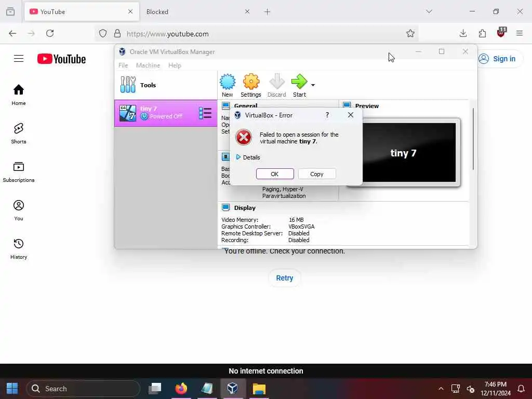Open the Firefox application menu
Image resolution: width=532 pixels, height=399 pixels.
pyautogui.click(x=520, y=33)
